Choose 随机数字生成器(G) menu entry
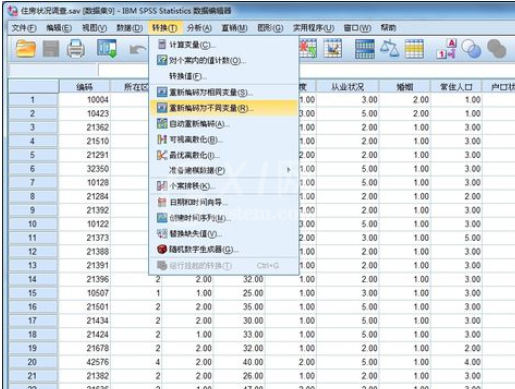This screenshot has height=389, width=515. [x=223, y=249]
